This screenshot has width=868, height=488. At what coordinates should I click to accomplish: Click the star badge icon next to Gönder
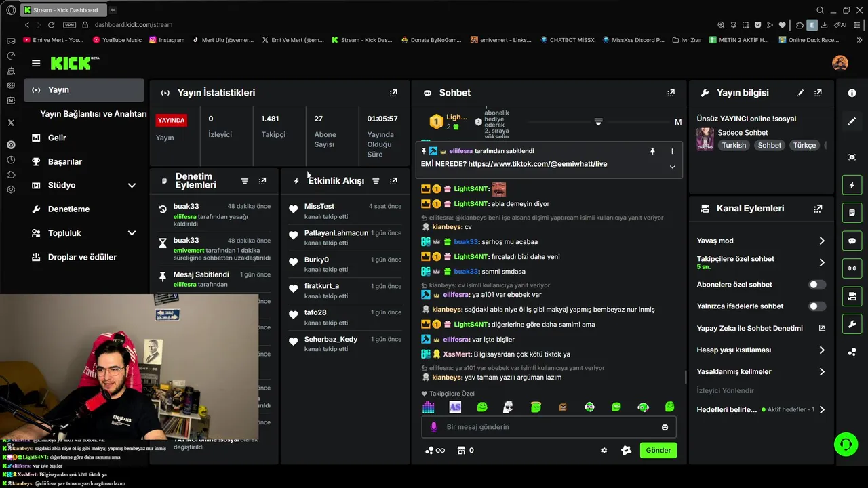pyautogui.click(x=626, y=450)
